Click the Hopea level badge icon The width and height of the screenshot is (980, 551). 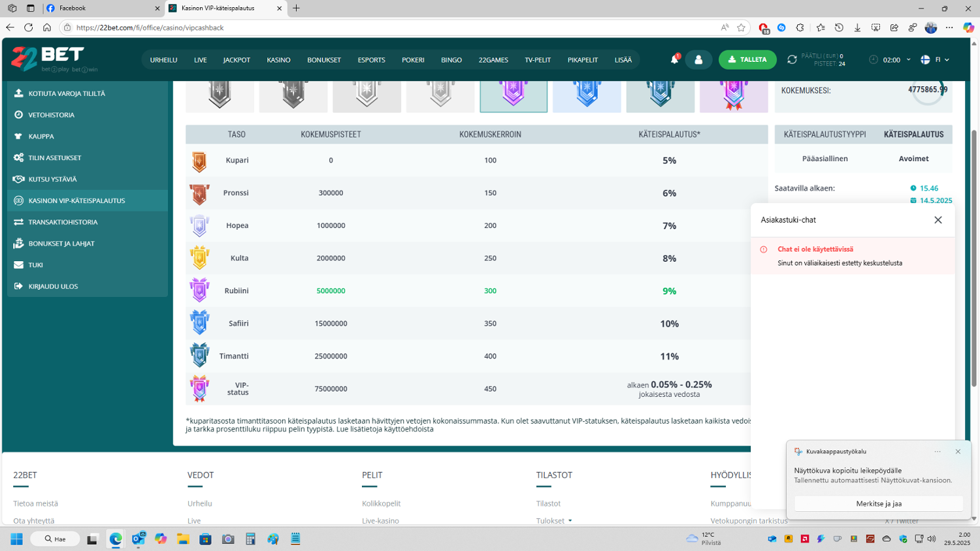pyautogui.click(x=199, y=226)
